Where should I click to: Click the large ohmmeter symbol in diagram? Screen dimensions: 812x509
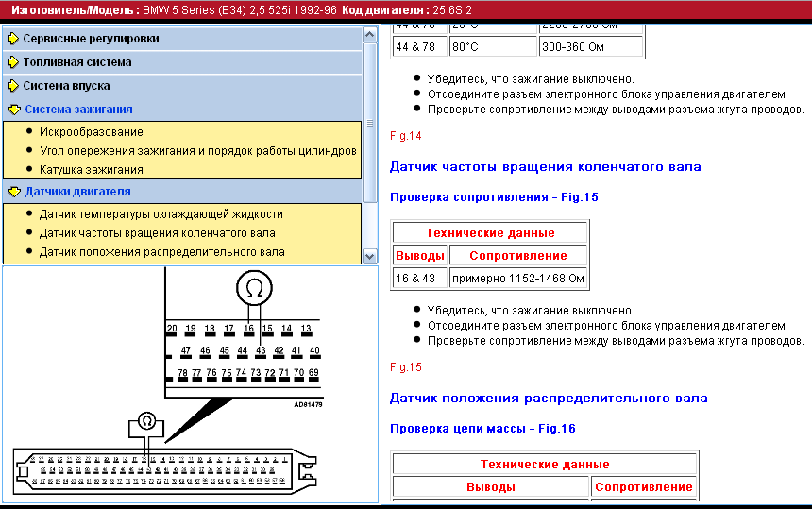(x=254, y=288)
